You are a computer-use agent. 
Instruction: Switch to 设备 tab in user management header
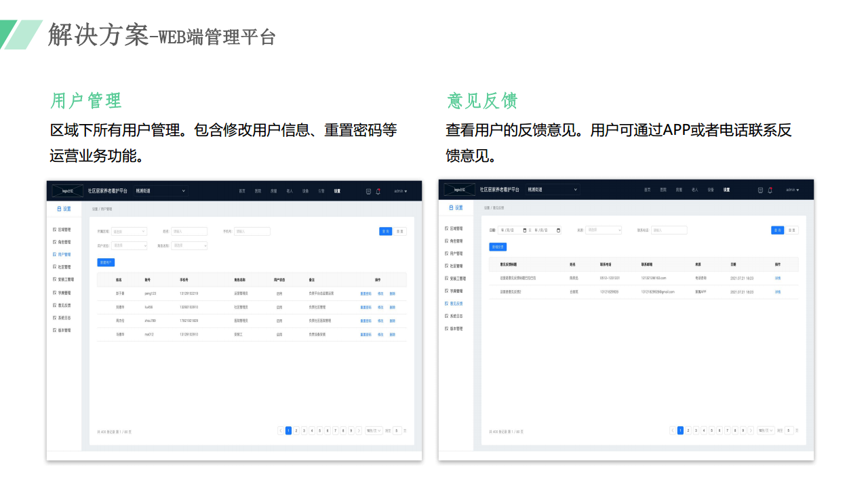306,191
